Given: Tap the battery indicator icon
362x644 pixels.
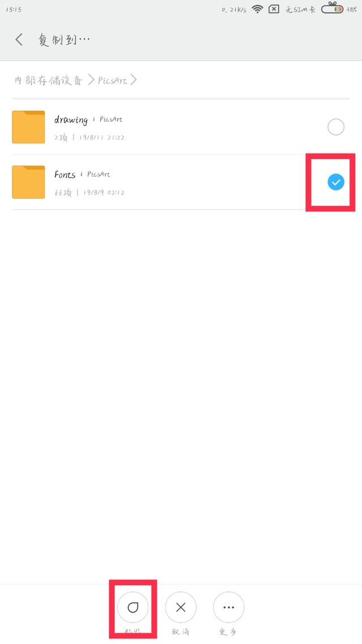Looking at the screenshot, I should coord(332,8).
